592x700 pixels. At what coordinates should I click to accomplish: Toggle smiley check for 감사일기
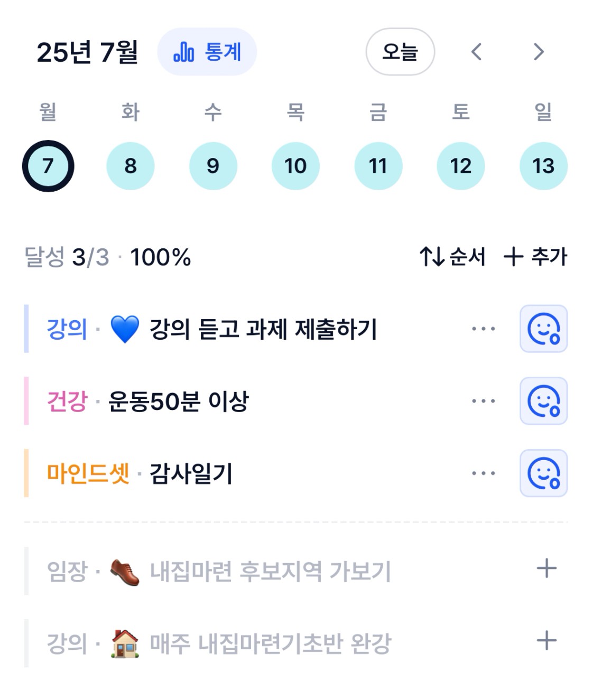point(543,473)
